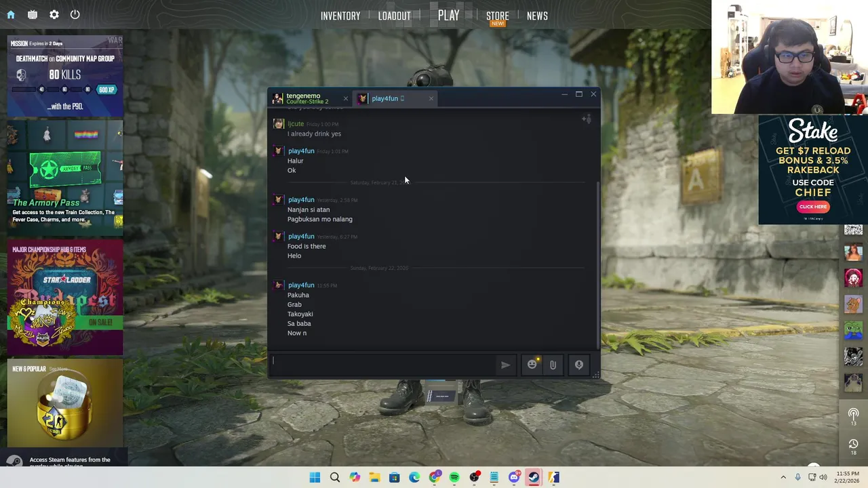The height and width of the screenshot is (488, 868).
Task: Click the attach file paperclip icon
Action: (x=553, y=365)
